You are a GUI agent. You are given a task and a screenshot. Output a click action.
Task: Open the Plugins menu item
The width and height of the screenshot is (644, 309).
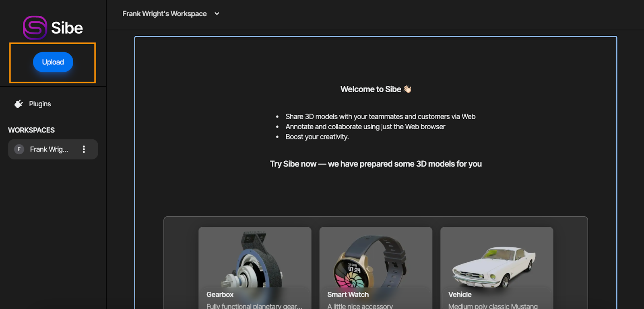40,104
